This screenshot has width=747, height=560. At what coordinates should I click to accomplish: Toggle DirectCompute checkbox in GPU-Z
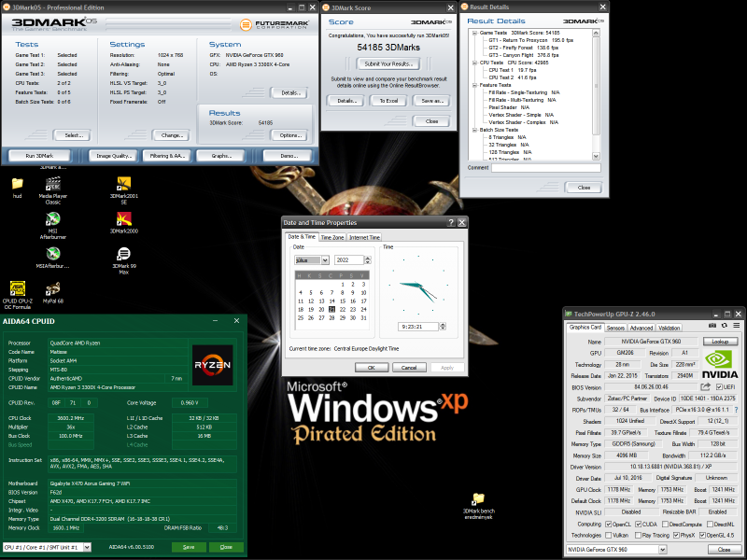[x=665, y=525]
